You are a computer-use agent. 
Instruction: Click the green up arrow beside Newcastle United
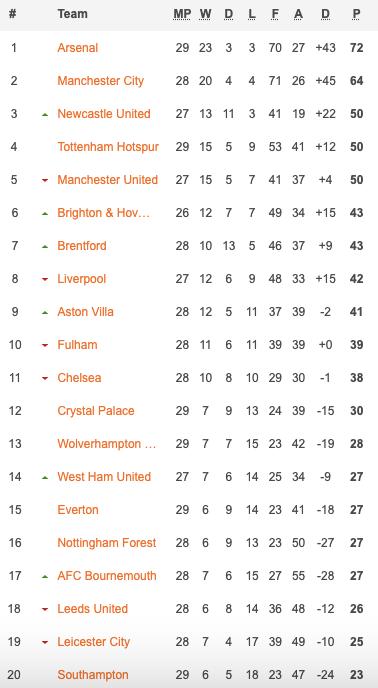point(45,115)
